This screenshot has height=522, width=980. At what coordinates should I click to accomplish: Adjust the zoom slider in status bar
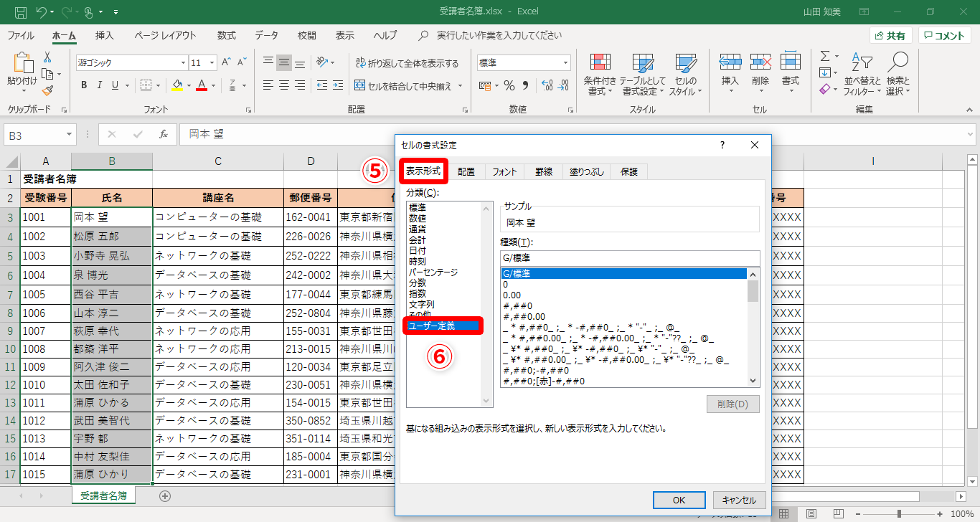tap(899, 513)
